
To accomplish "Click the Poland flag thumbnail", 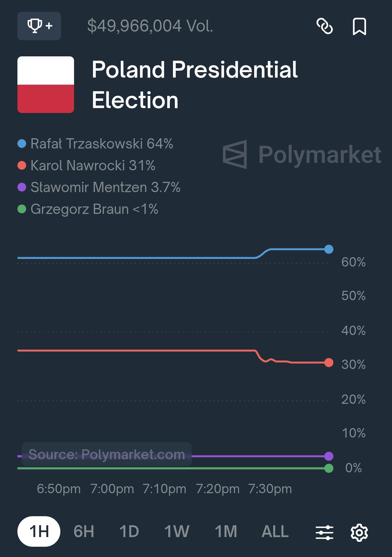I will tap(46, 85).
